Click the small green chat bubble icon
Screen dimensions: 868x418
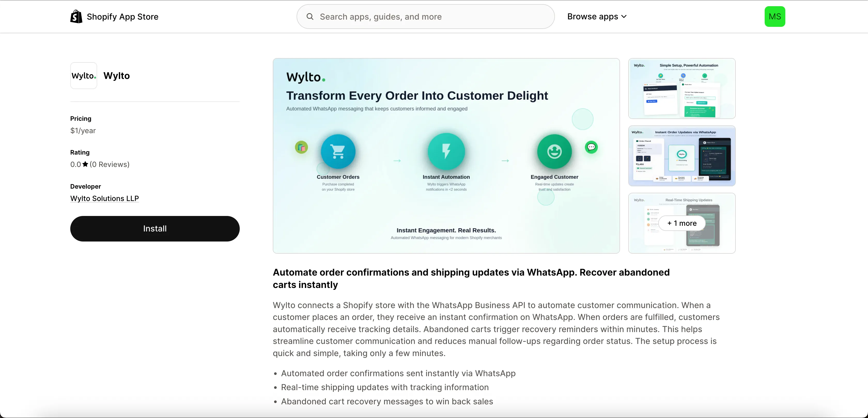point(591,147)
